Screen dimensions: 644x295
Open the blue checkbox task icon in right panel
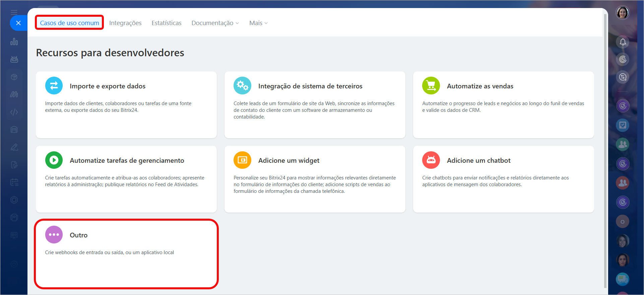coord(623,125)
